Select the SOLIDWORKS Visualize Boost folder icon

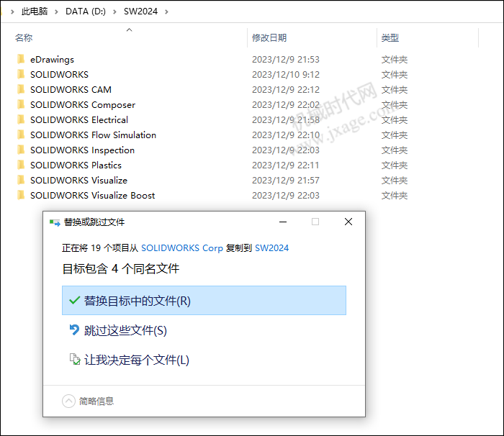pos(21,195)
